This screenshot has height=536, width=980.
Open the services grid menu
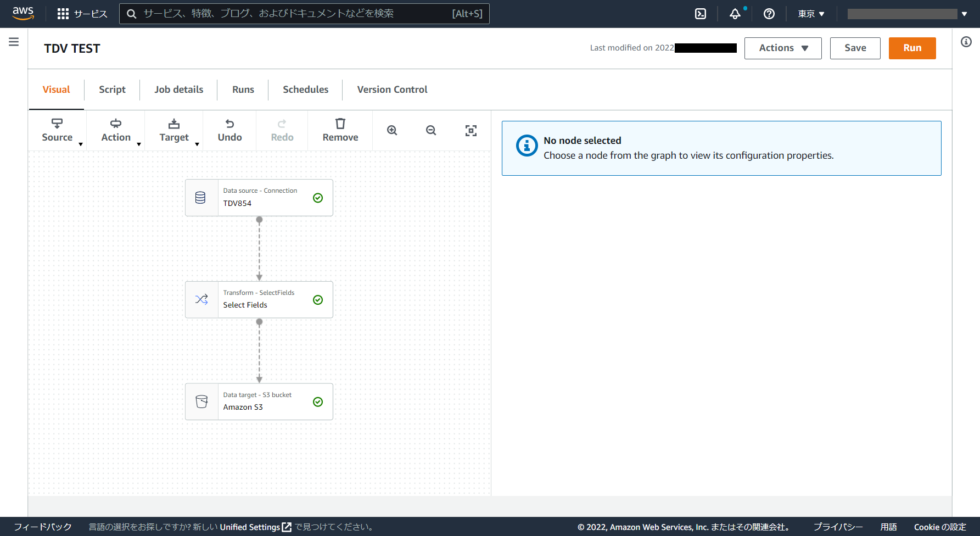coord(63,14)
